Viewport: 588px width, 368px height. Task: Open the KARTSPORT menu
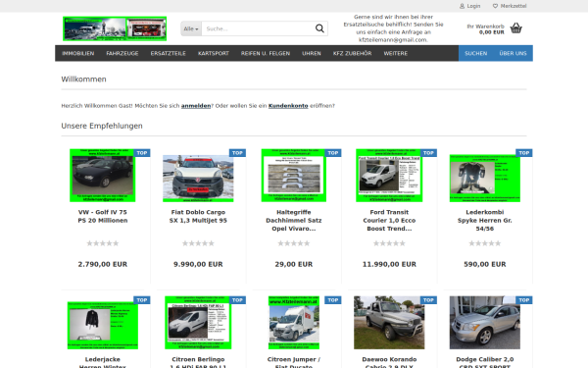click(214, 53)
